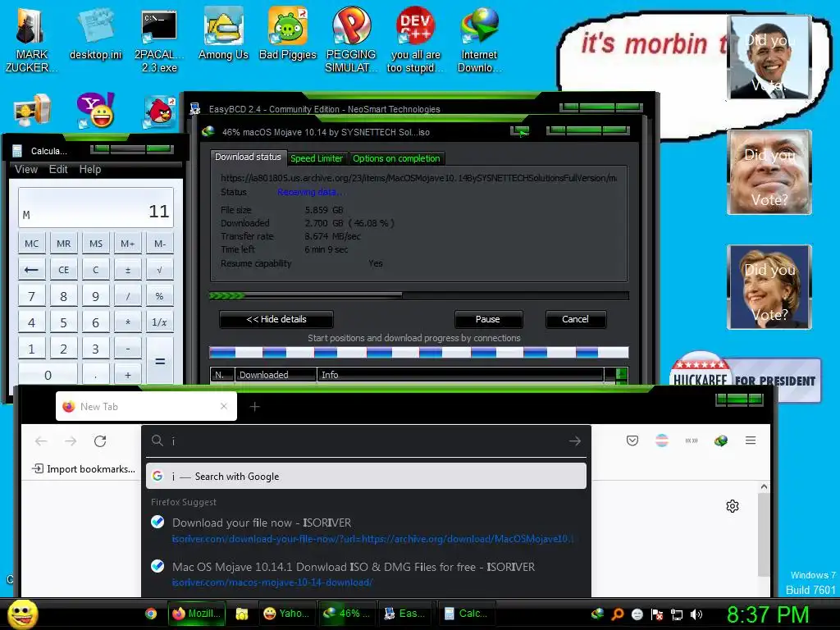Click the Firefox page scrollbar up arrow
This screenshot has width=840, height=630.
click(764, 487)
